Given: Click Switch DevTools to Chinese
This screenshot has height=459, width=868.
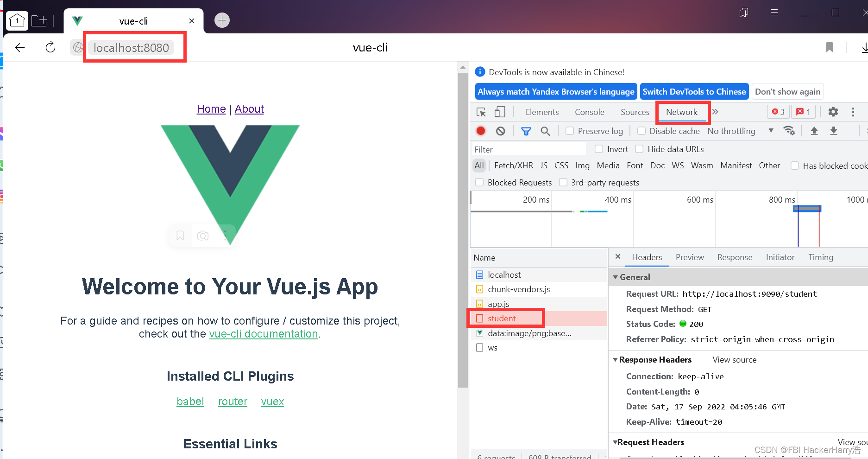Looking at the screenshot, I should tap(694, 91).
